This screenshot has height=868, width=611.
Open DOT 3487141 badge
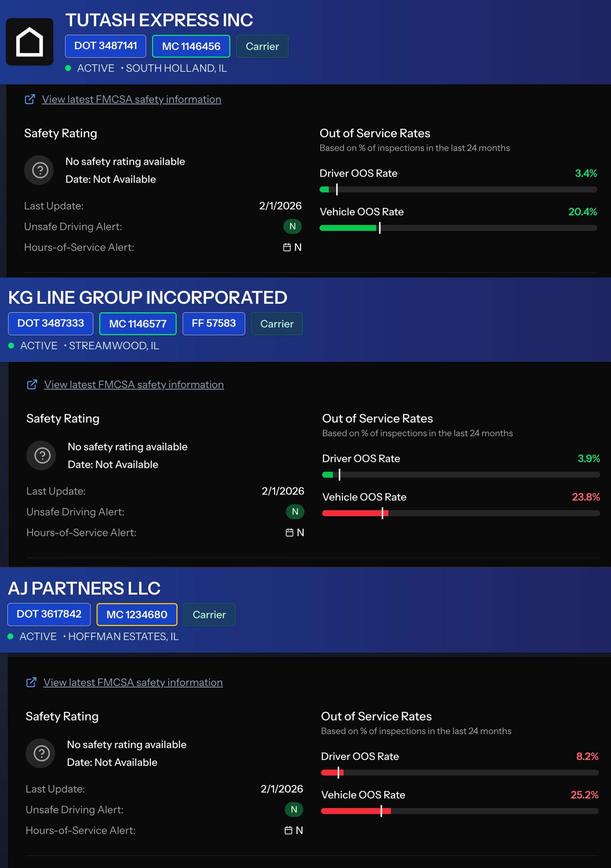coord(106,46)
